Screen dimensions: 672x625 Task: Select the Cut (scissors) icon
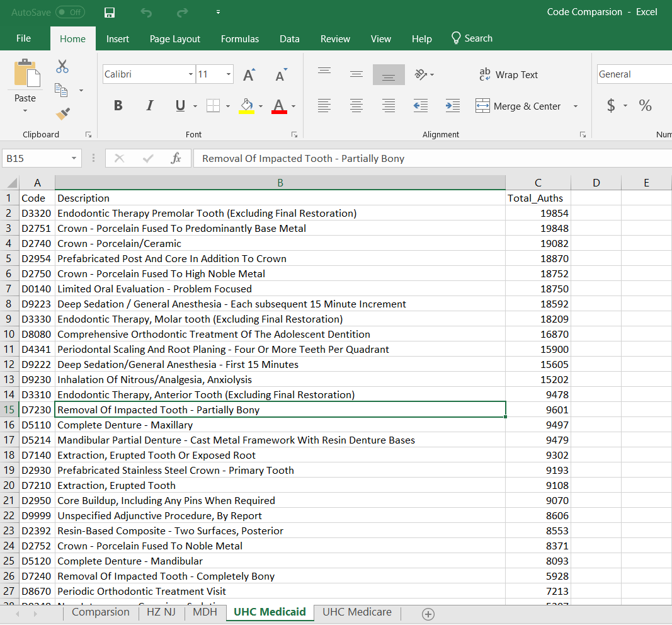[x=62, y=66]
